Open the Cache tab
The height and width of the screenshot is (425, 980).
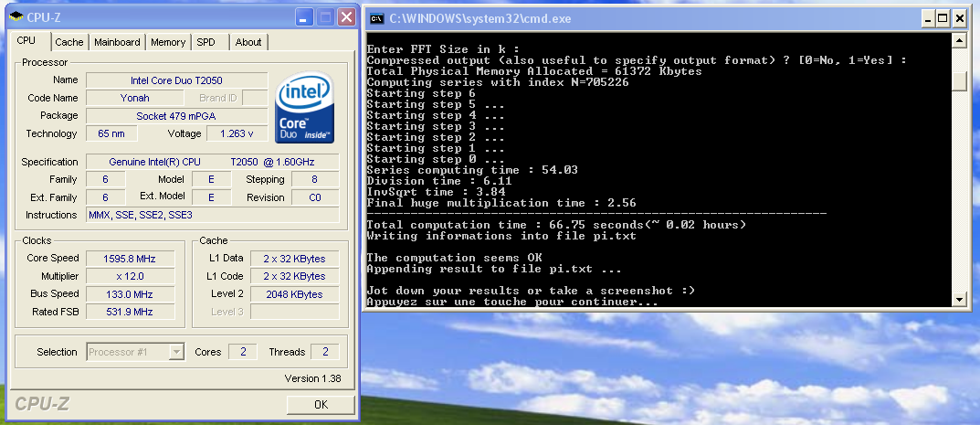(x=68, y=42)
